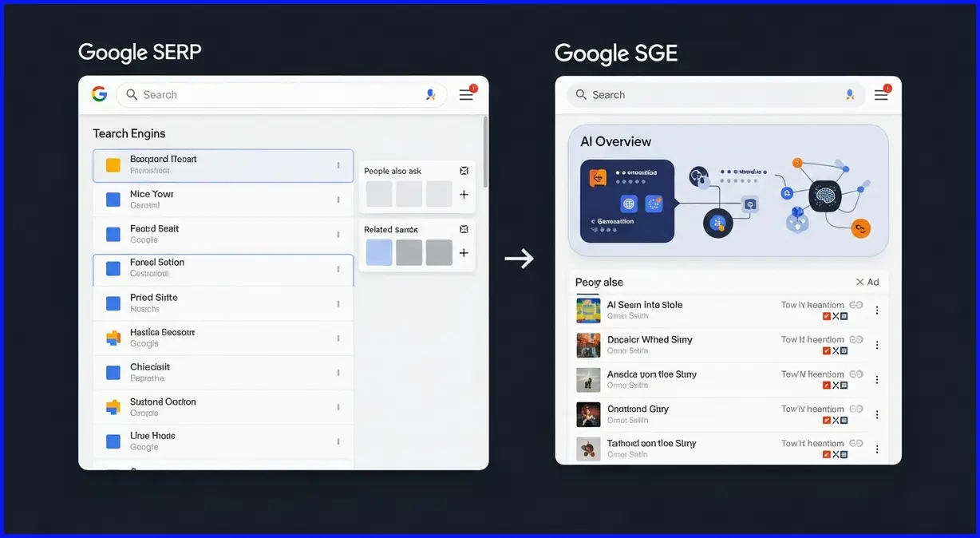Open the Tow lt heentiom link on the Deoaler Whed Simy row
This screenshot has width=980, height=538.
pos(812,339)
